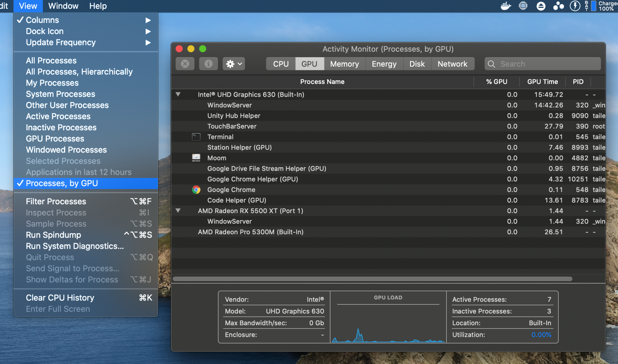Screen dimensions: 618x364
Task: Sort by GPU Time column header
Action: pos(542,82)
